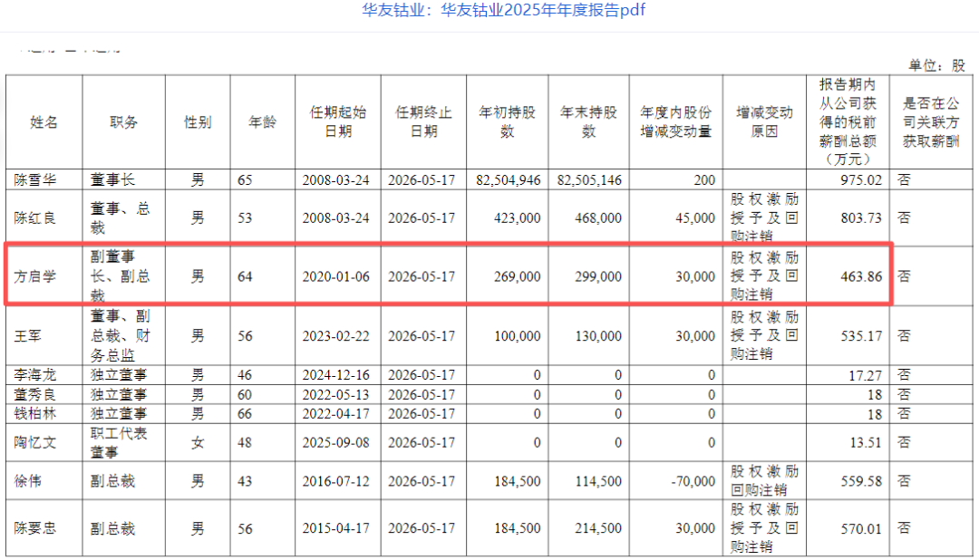Select the 姓名 column header

[44, 122]
